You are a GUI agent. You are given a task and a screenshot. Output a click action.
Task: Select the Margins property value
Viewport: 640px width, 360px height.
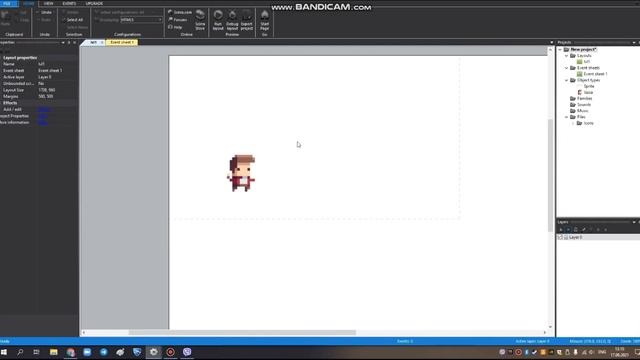click(x=57, y=97)
